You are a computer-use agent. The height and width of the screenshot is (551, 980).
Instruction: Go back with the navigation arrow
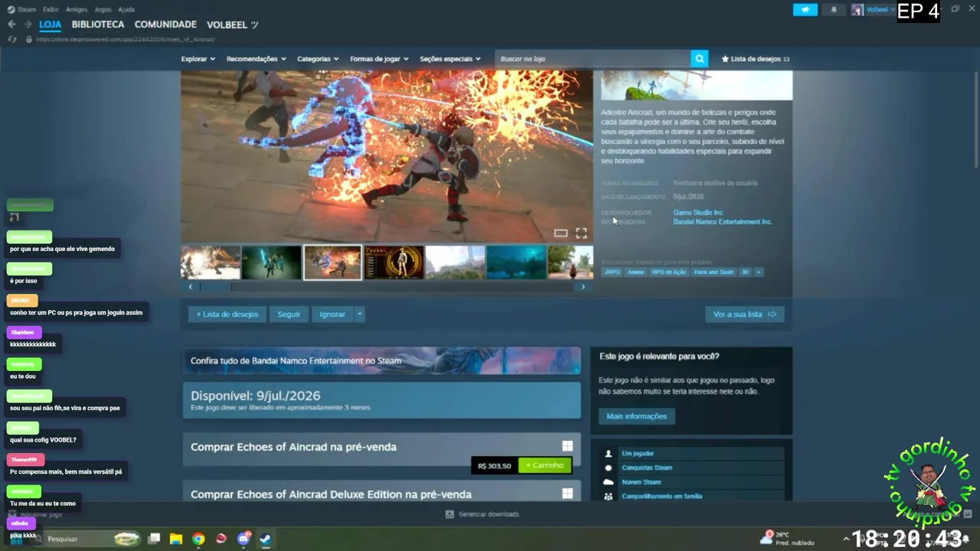tap(11, 24)
